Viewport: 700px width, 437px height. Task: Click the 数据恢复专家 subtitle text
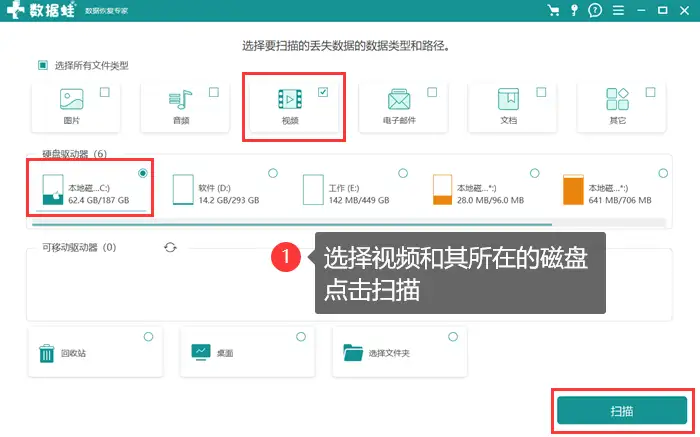click(106, 11)
